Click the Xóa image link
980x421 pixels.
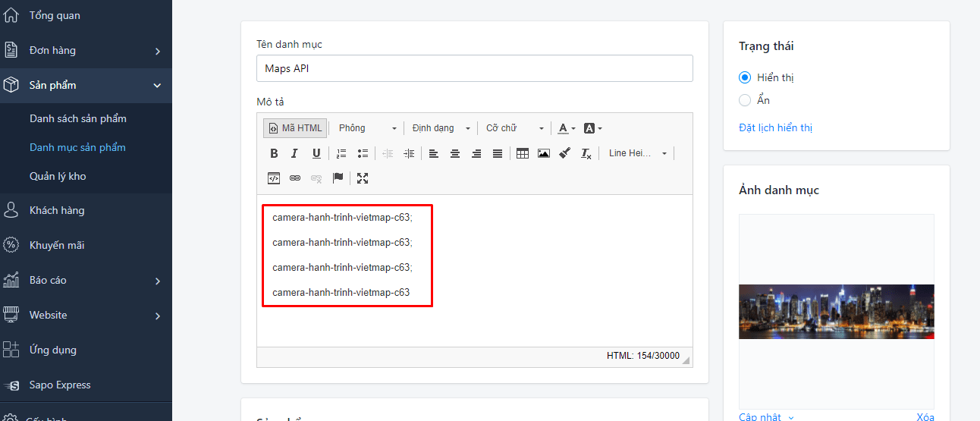click(x=925, y=417)
